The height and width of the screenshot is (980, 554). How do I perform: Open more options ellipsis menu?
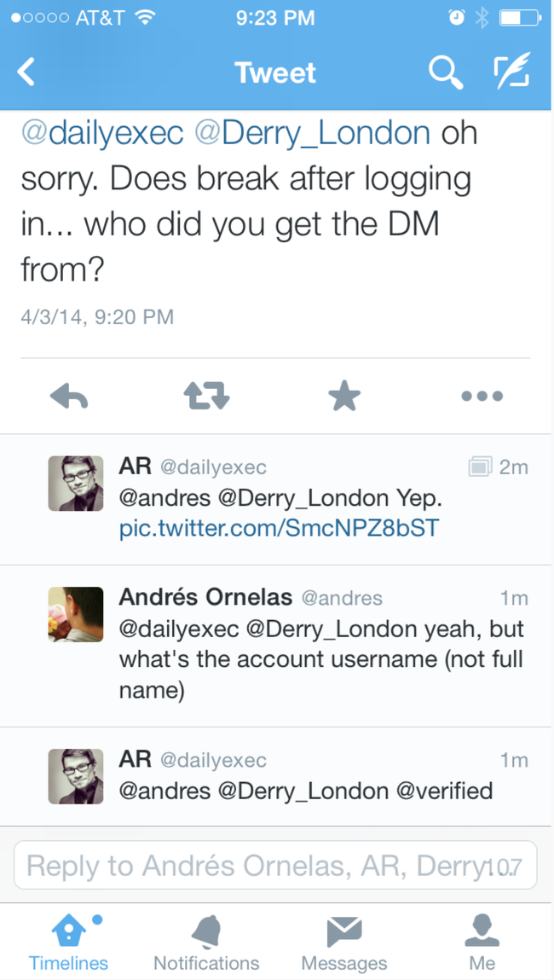482,396
